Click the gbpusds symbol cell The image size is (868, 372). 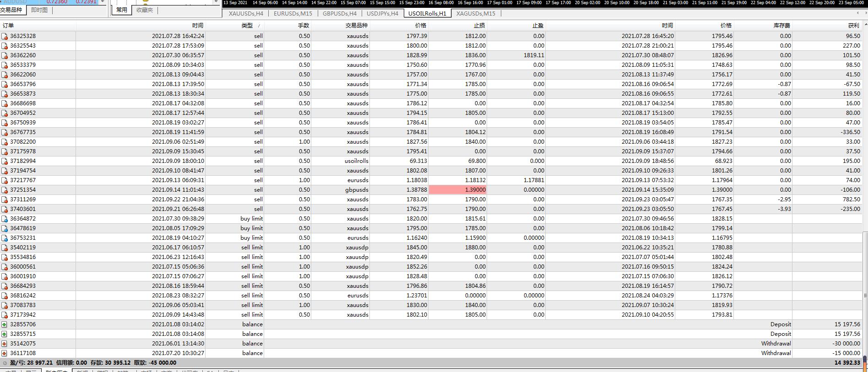pos(341,190)
